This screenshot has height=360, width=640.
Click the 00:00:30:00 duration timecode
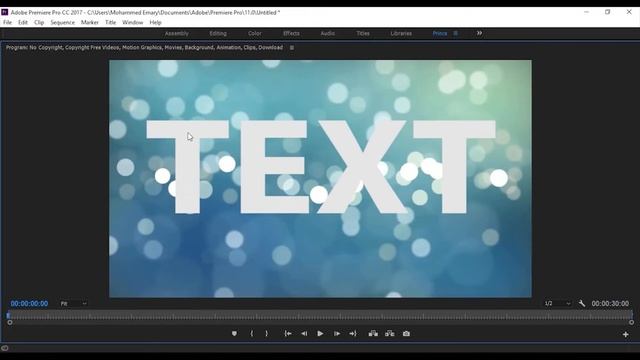(x=610, y=304)
